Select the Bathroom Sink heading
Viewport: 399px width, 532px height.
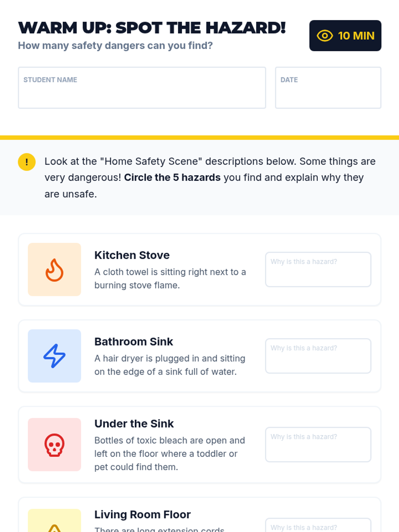tap(134, 341)
